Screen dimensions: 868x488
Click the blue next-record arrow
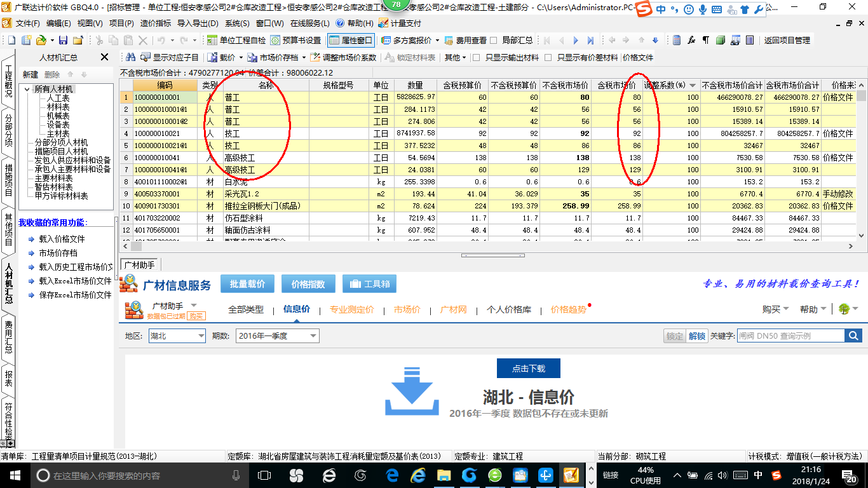tap(576, 40)
